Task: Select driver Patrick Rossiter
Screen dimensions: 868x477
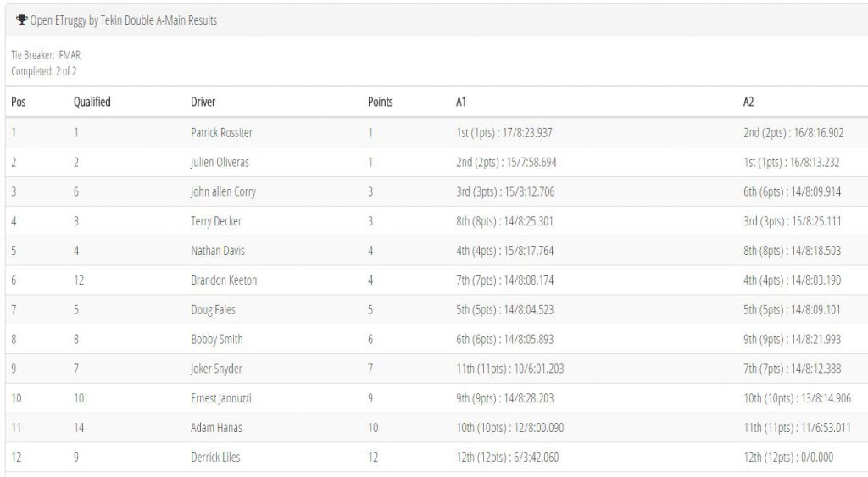Action: pos(221,133)
